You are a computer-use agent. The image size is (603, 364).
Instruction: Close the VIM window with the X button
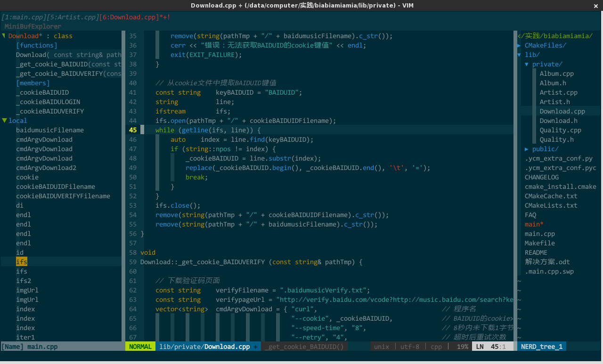pyautogui.click(x=596, y=5)
